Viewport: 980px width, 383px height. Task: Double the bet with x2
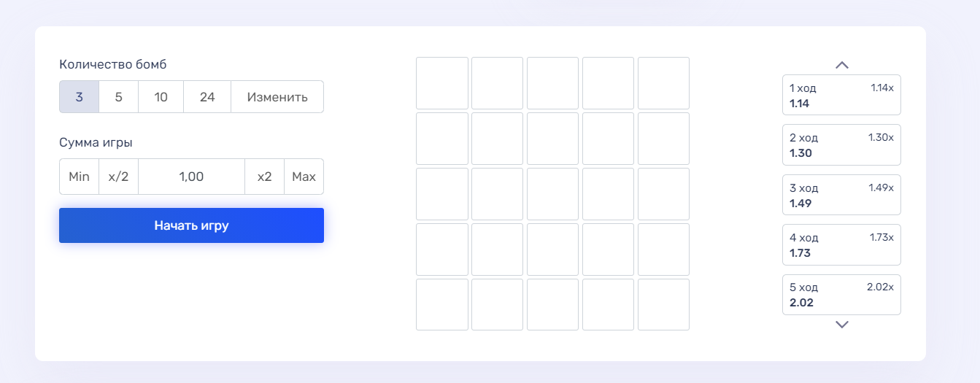point(264,177)
